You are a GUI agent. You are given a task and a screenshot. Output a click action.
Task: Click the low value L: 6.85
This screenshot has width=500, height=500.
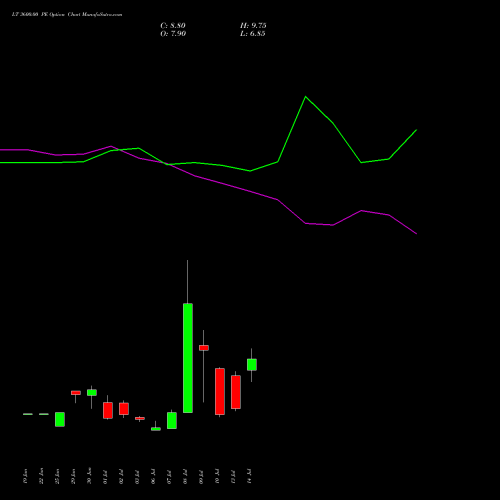[253, 34]
